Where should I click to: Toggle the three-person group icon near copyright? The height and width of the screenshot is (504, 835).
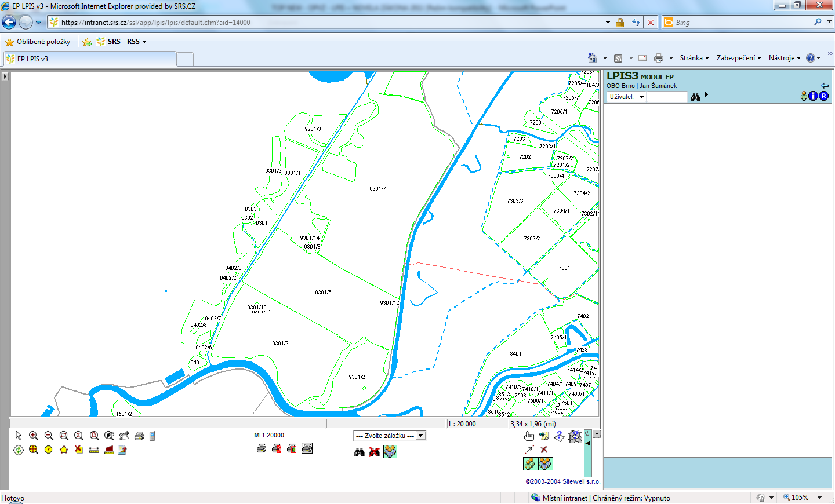click(x=545, y=463)
